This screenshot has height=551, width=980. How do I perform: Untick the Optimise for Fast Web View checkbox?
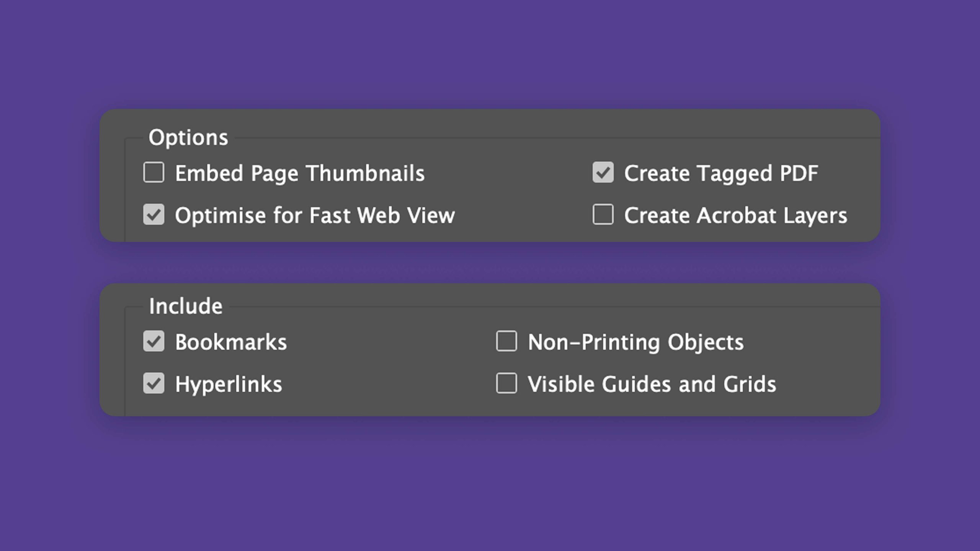(x=154, y=215)
